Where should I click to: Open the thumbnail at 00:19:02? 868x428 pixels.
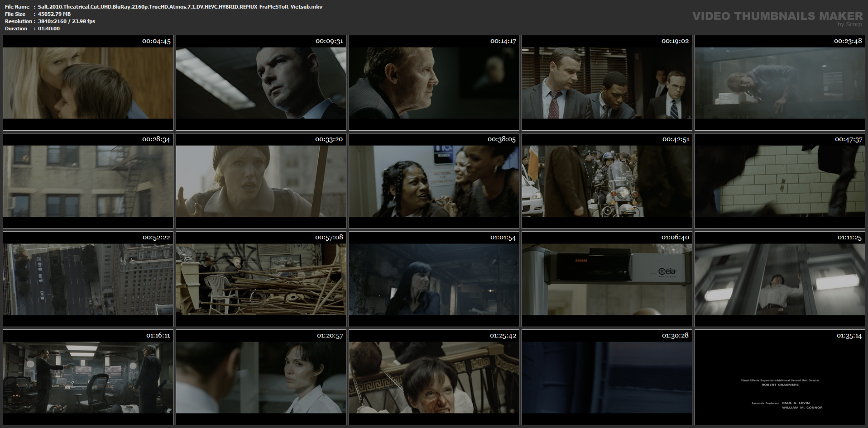click(607, 83)
